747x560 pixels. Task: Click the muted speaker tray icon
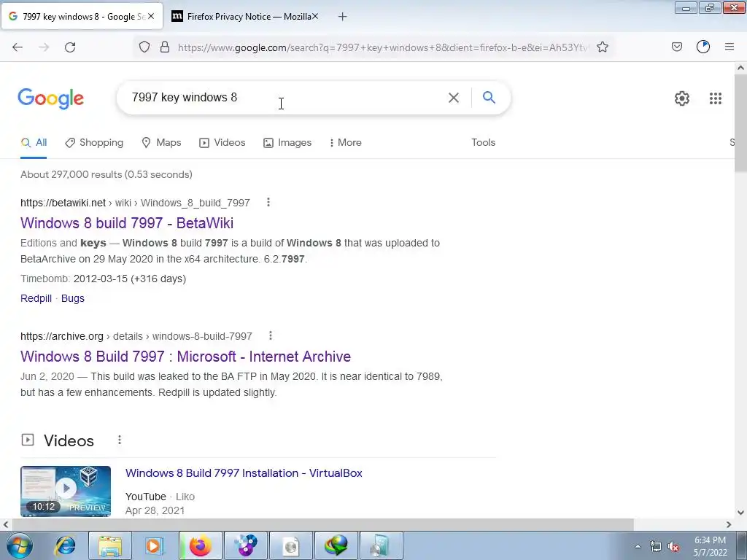[673, 547]
